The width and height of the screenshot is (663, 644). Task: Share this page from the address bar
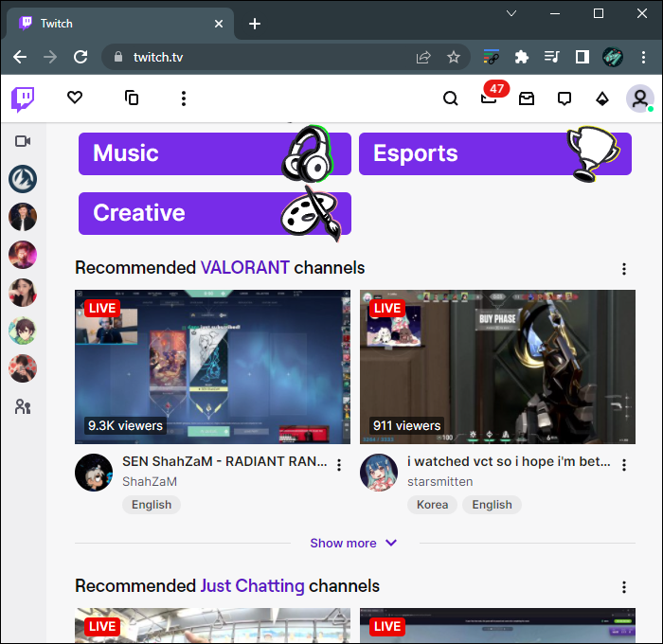(423, 57)
